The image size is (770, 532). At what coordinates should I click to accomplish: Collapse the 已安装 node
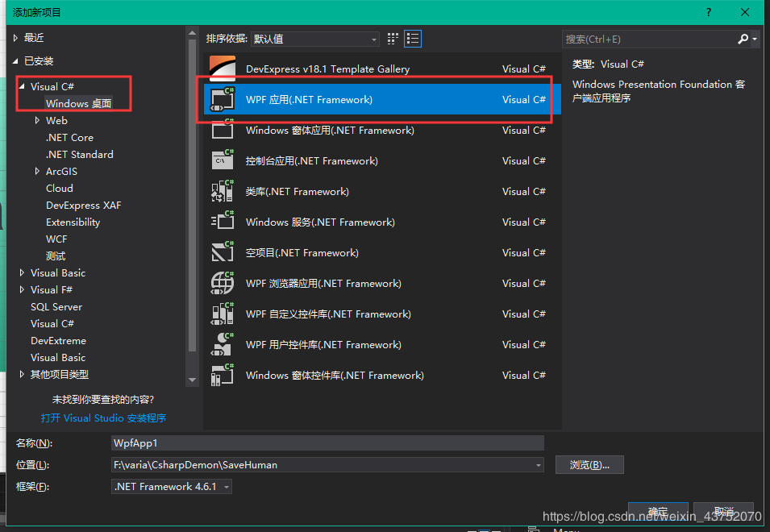coord(15,60)
